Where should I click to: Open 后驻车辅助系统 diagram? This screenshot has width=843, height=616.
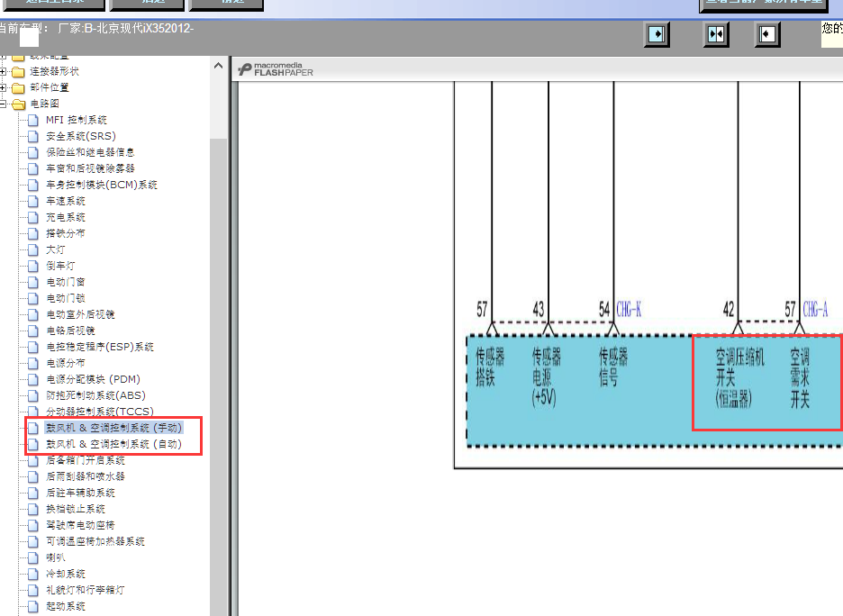point(81,493)
